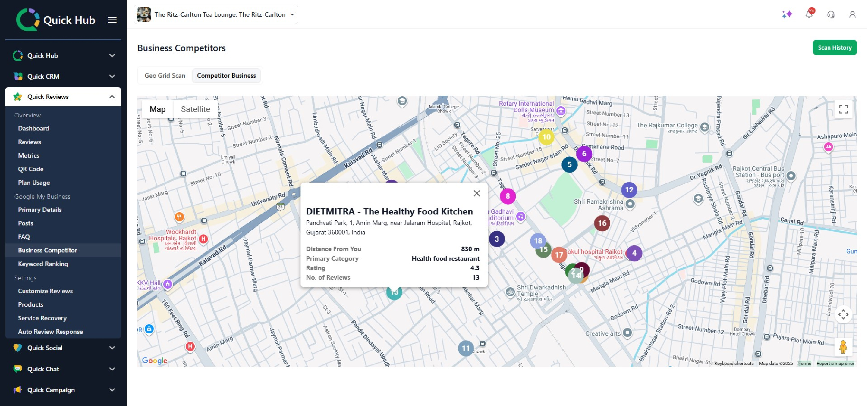This screenshot has width=868, height=406.
Task: Switch map to Satellite view
Action: (195, 109)
